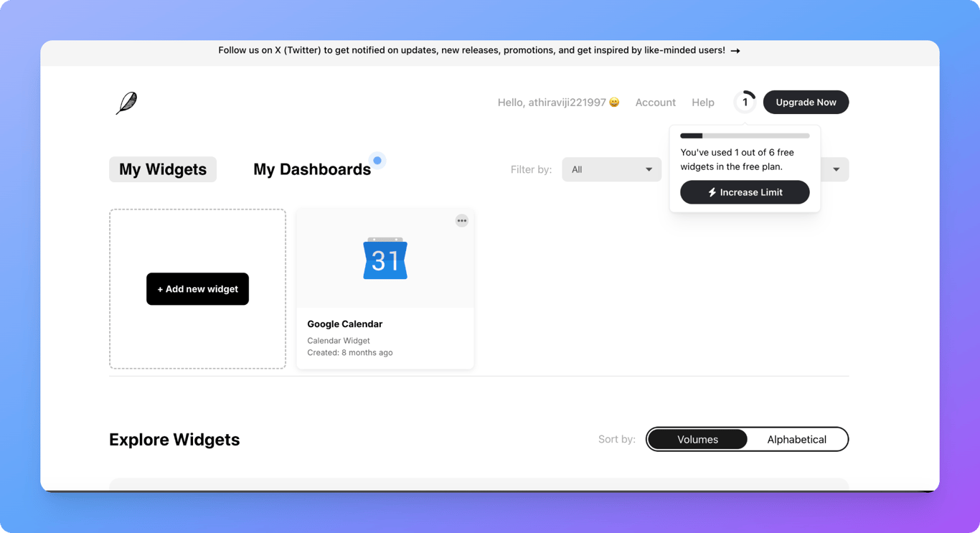Click the Google Calendar icon
The width and height of the screenshot is (980, 533).
click(385, 258)
